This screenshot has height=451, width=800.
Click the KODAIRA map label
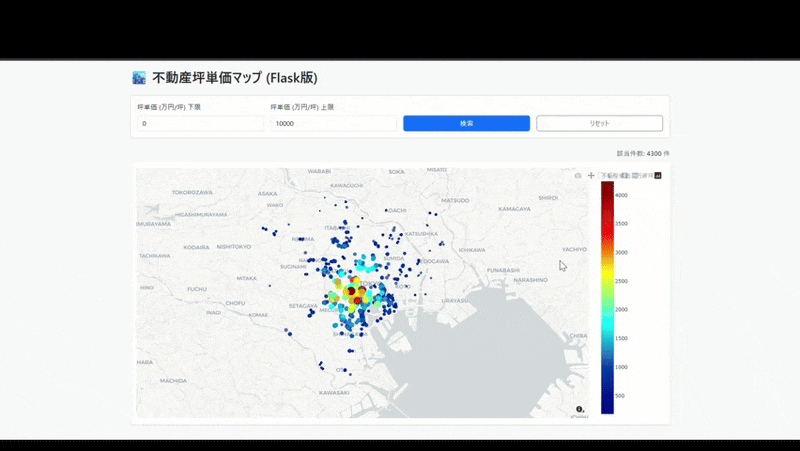pos(196,247)
